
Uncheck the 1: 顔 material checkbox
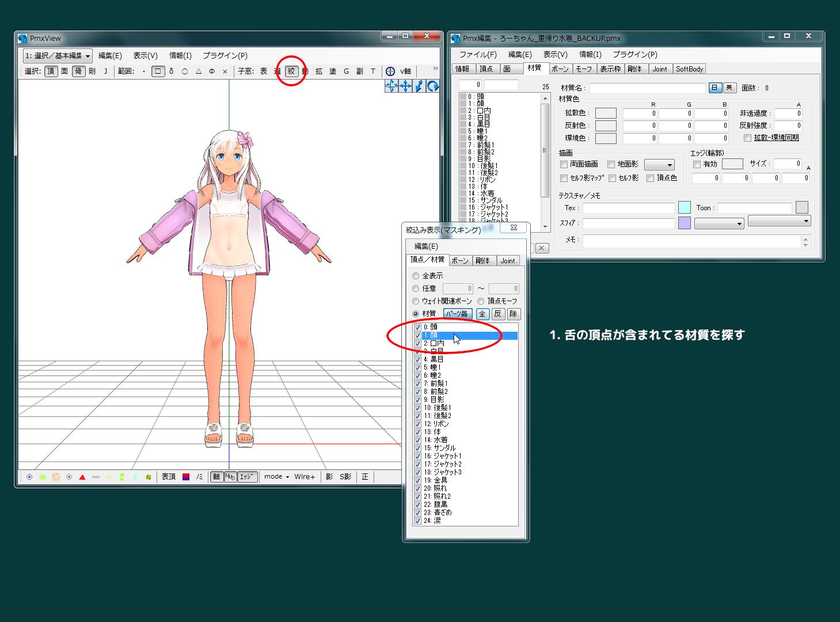click(x=418, y=335)
